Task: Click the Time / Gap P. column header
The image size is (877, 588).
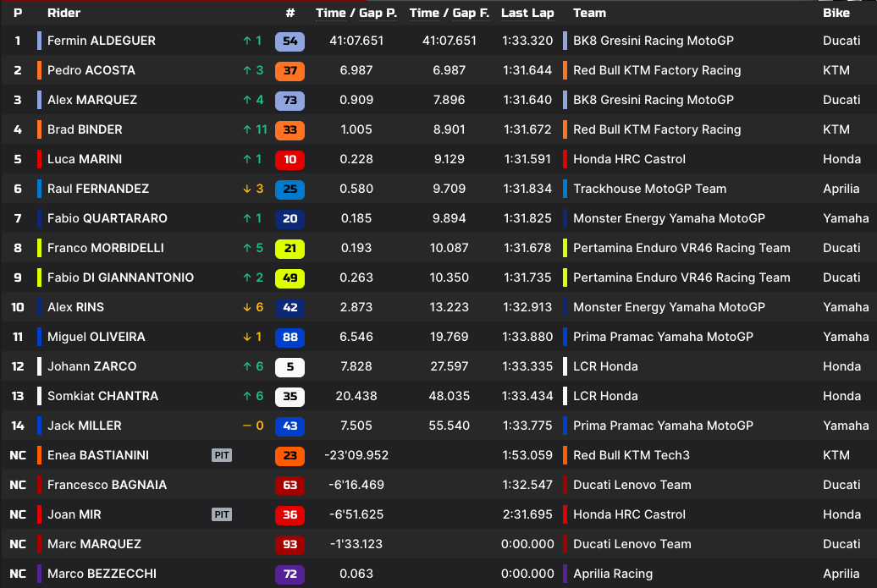Action: 356,13
